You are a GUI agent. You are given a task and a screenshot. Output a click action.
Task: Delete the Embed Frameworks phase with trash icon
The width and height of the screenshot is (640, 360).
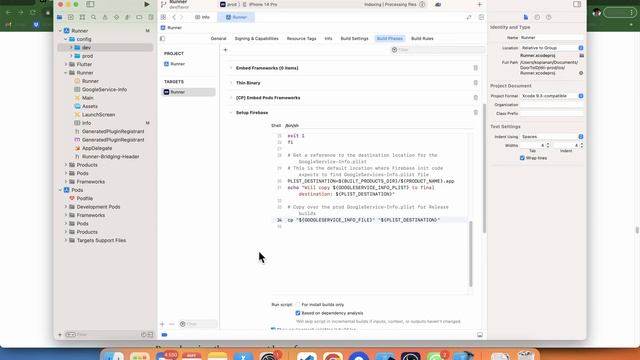coord(476,68)
